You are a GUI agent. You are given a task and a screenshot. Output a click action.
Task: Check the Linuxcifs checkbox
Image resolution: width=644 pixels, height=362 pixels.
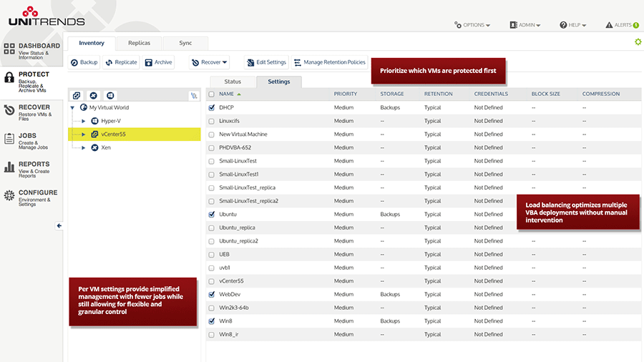tap(212, 121)
